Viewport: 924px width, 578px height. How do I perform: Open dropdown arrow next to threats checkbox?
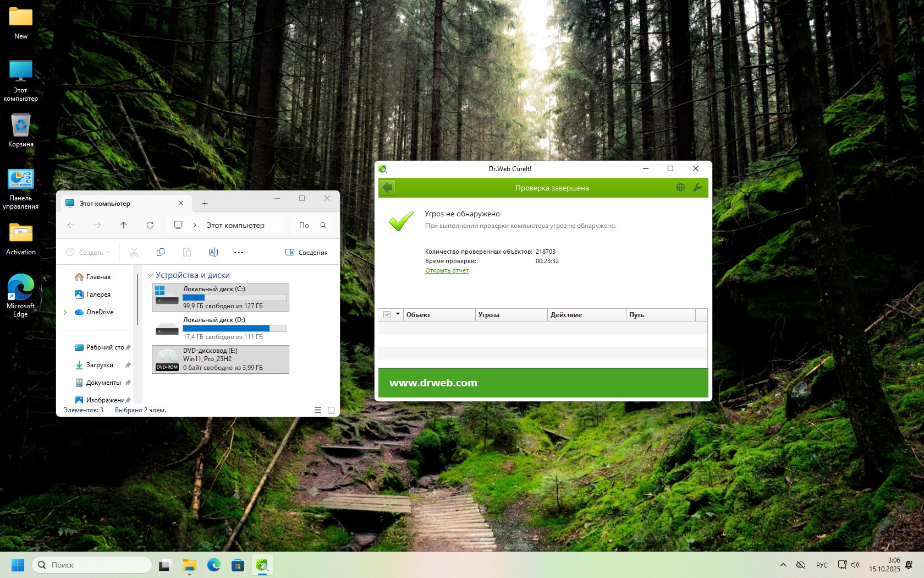coord(398,314)
